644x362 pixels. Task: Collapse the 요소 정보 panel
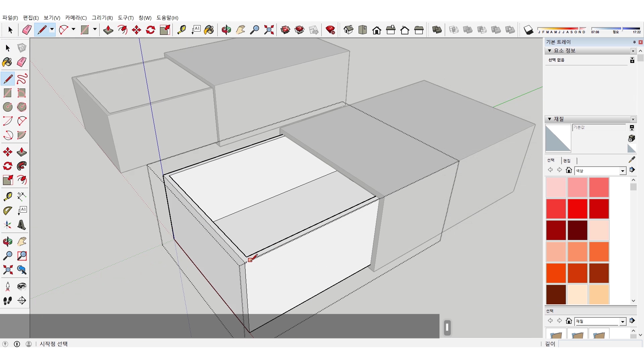click(549, 51)
